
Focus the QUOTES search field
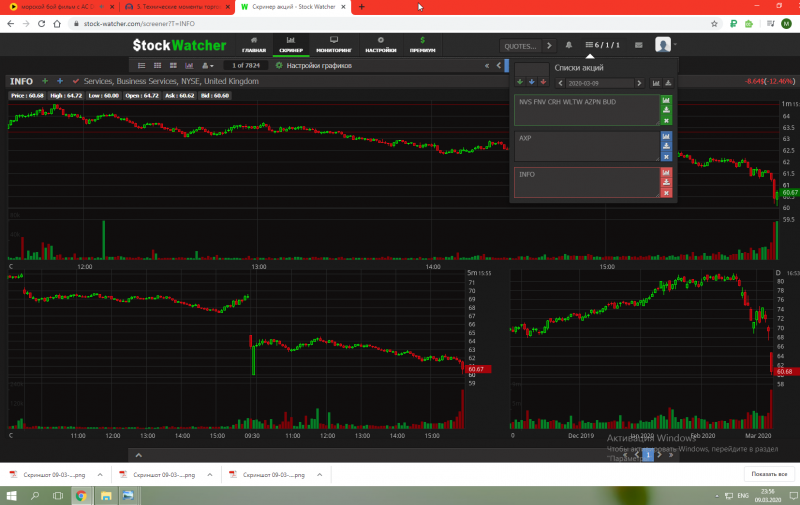coord(520,46)
